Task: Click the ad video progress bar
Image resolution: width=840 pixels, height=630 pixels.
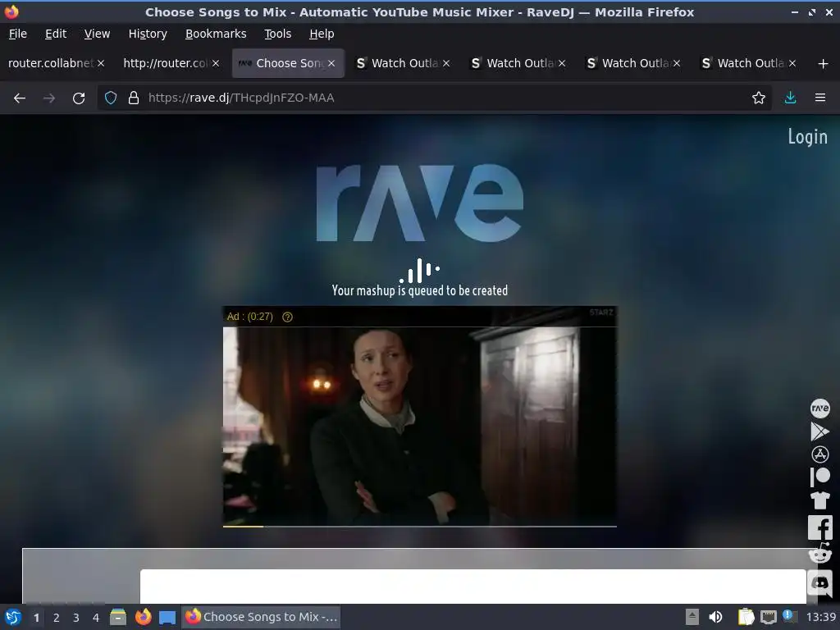Action: pos(419,527)
